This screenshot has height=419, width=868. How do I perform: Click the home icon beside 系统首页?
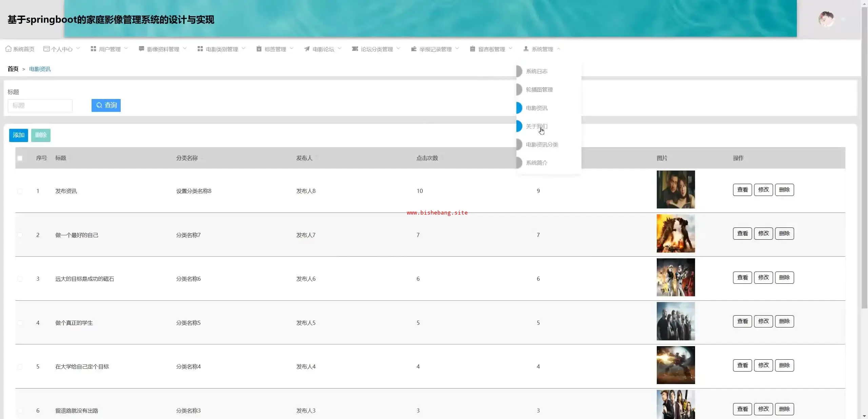(x=8, y=49)
